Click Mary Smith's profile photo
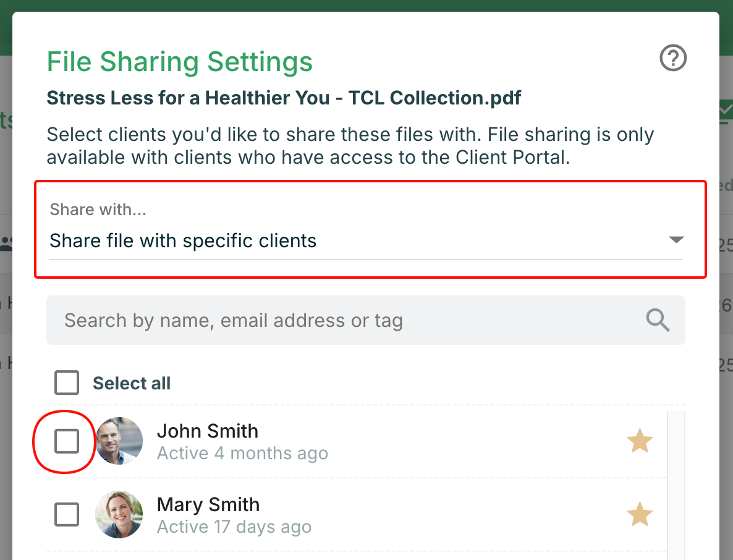 click(119, 514)
